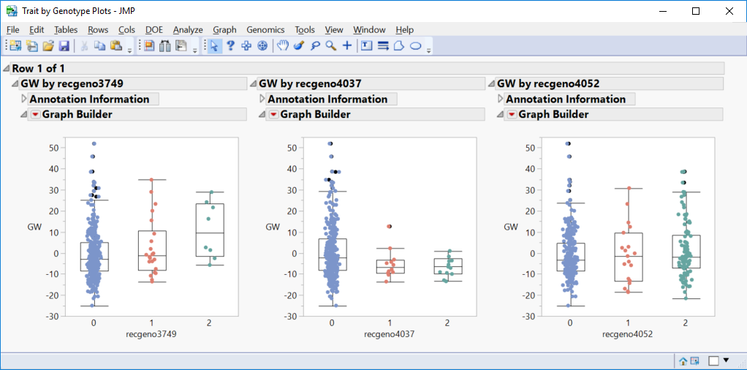Open the home window icon in status bar

click(682, 360)
